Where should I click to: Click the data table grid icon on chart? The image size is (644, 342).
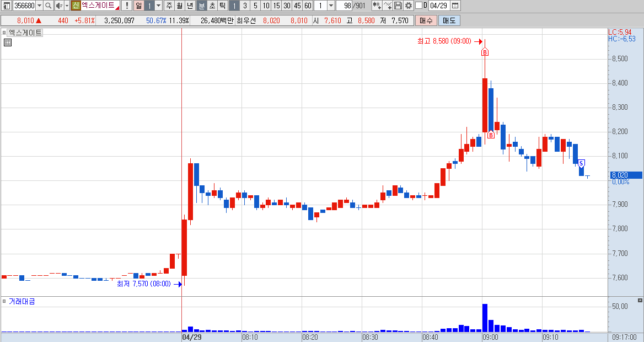pos(8,42)
